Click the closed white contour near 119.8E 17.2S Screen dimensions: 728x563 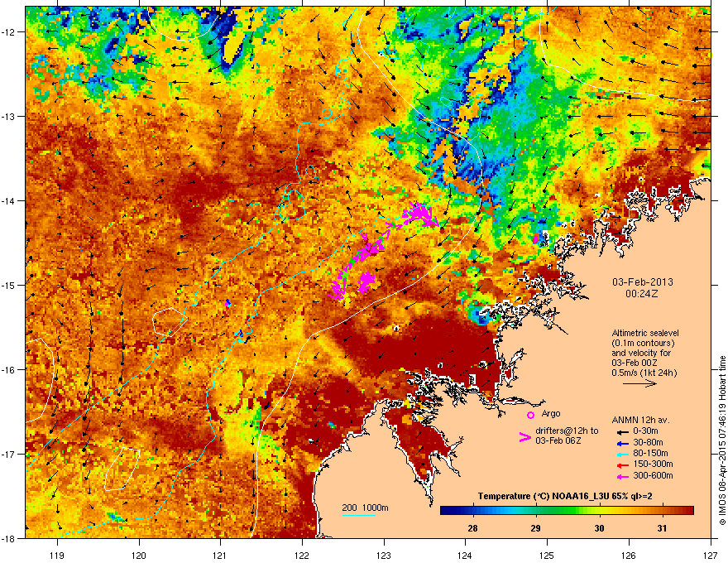click(122, 469)
